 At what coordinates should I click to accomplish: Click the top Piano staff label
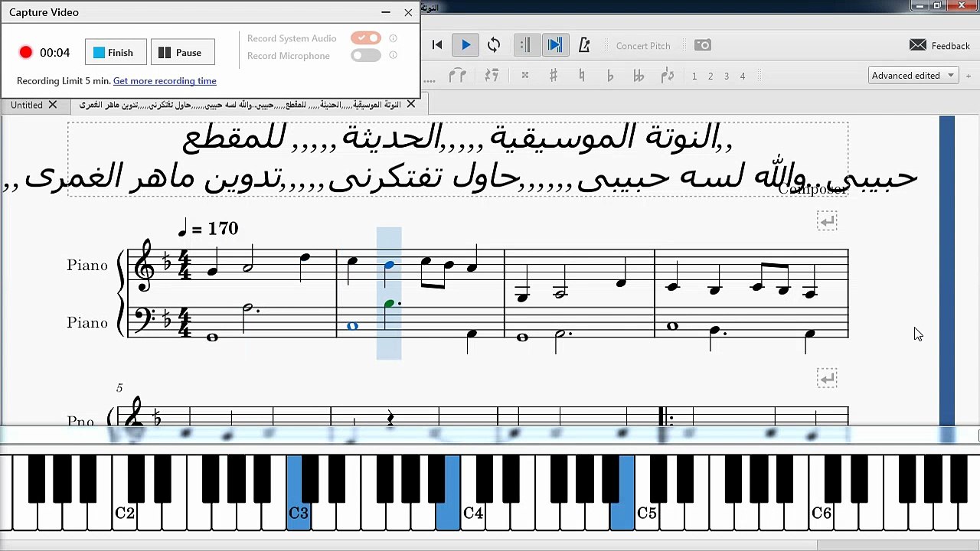coord(87,265)
